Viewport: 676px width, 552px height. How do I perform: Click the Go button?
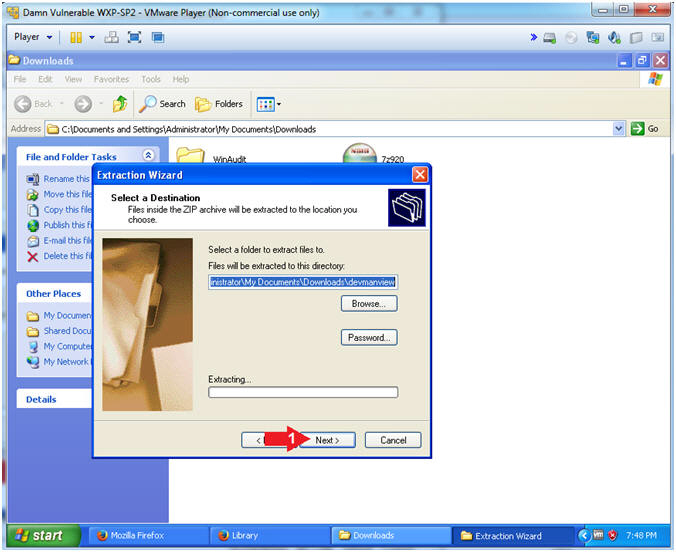click(645, 129)
